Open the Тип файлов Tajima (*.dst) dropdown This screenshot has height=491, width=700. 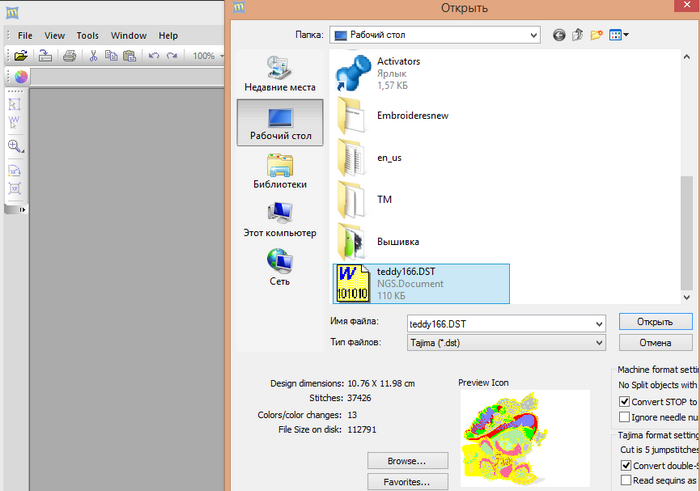pyautogui.click(x=506, y=343)
